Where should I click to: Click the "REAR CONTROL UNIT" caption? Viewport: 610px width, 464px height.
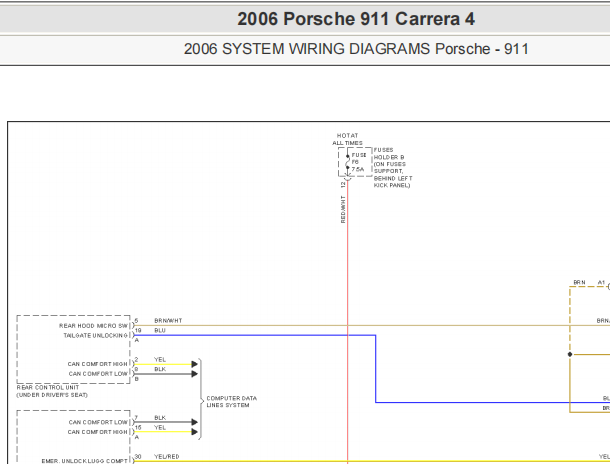48,387
